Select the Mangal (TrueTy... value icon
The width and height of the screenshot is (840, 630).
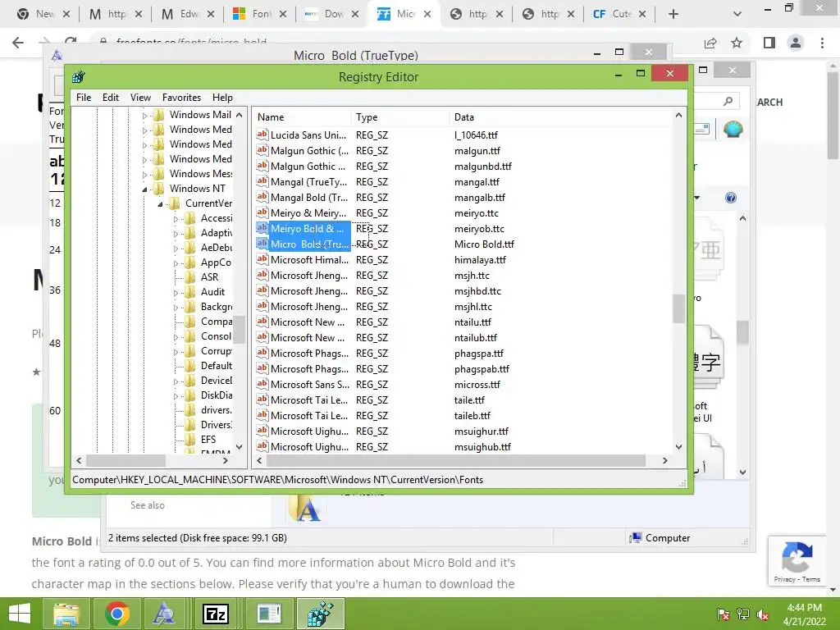tap(262, 181)
